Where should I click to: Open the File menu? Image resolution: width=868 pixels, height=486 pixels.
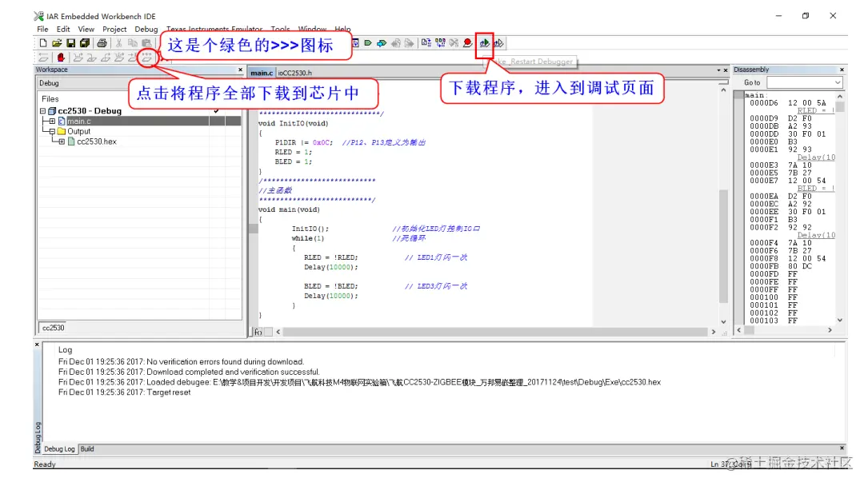tap(42, 30)
